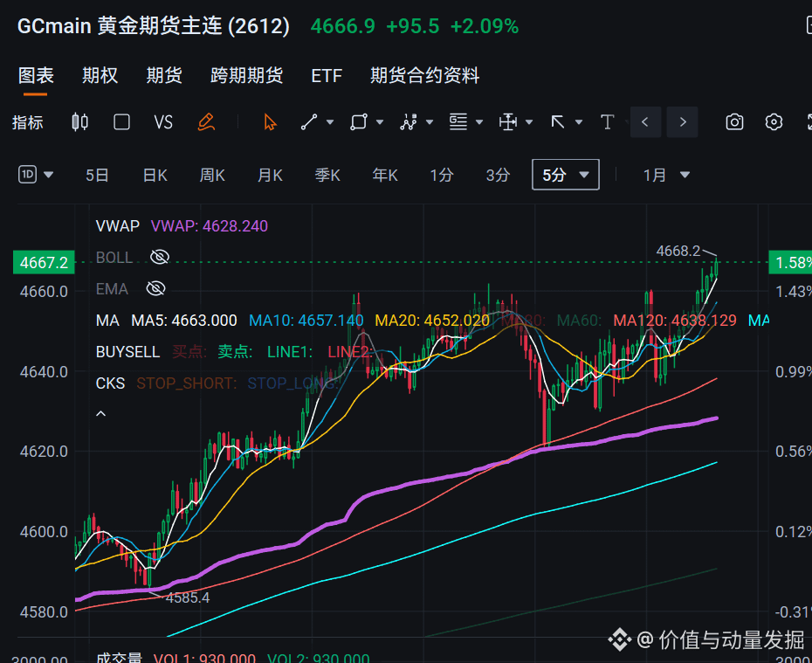
Task: Switch to the 期货 tab
Action: pos(164,76)
